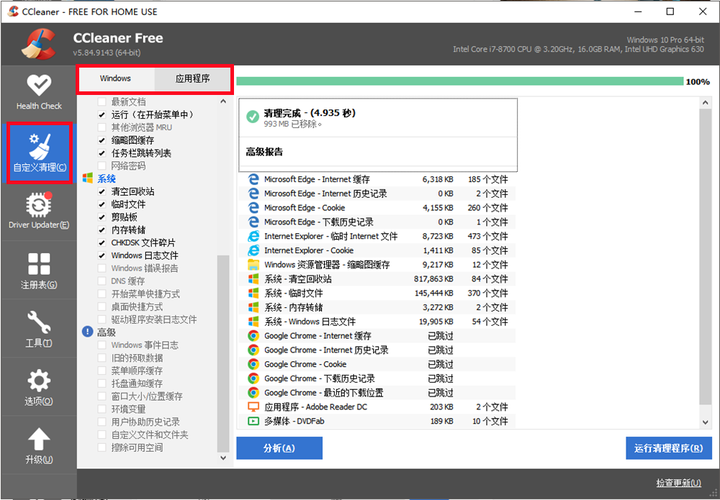Viewport: 720px width, 500px height.
Task: Click the 升级 upgrade arrow icon
Action: coord(39,439)
